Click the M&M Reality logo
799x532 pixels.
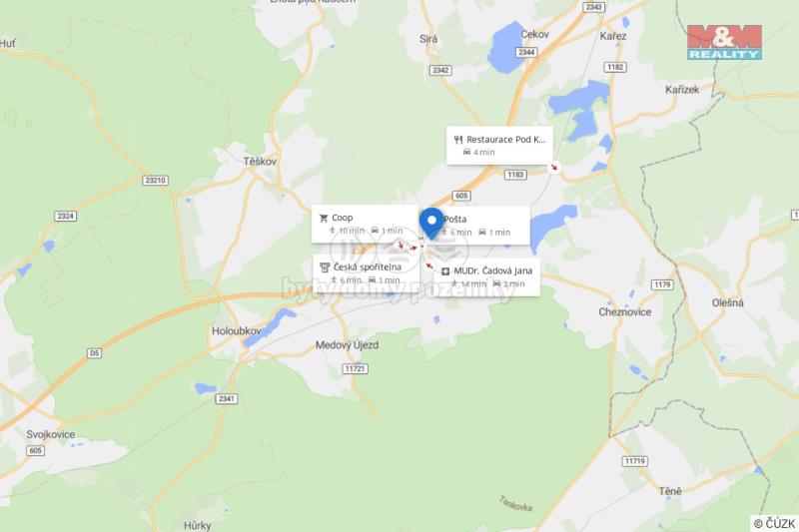point(725,42)
